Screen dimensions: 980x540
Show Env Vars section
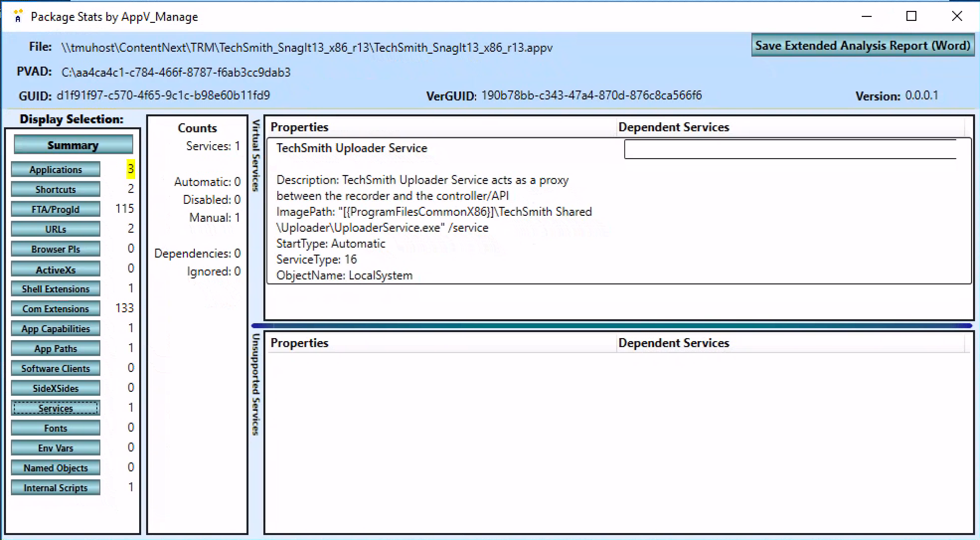(x=56, y=448)
